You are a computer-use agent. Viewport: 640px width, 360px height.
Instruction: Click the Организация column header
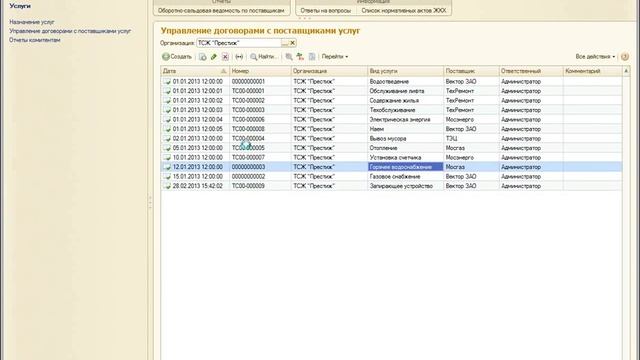click(x=329, y=71)
